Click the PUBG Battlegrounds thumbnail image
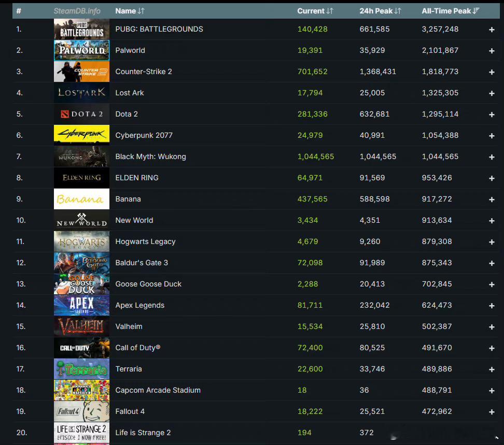 [x=81, y=29]
